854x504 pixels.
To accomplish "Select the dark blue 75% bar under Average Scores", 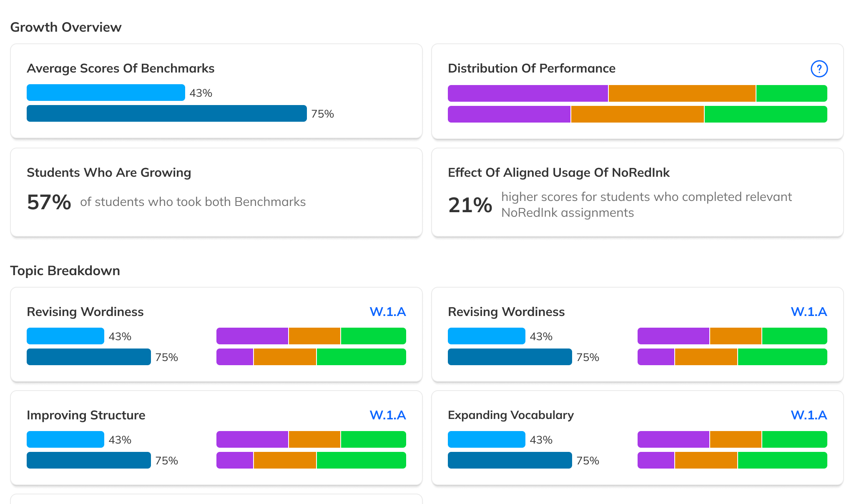I will coord(166,113).
